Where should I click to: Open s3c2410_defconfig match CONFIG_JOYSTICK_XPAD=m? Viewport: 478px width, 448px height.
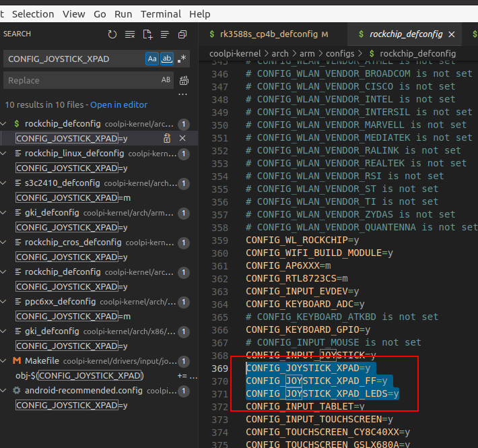(x=73, y=197)
